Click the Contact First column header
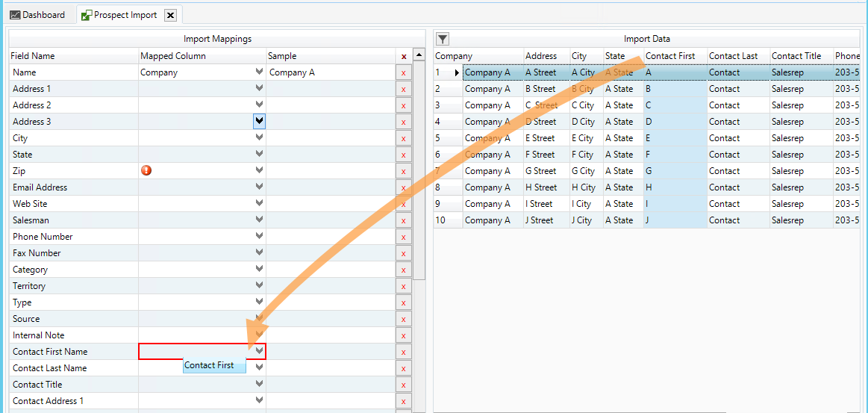 [670, 56]
